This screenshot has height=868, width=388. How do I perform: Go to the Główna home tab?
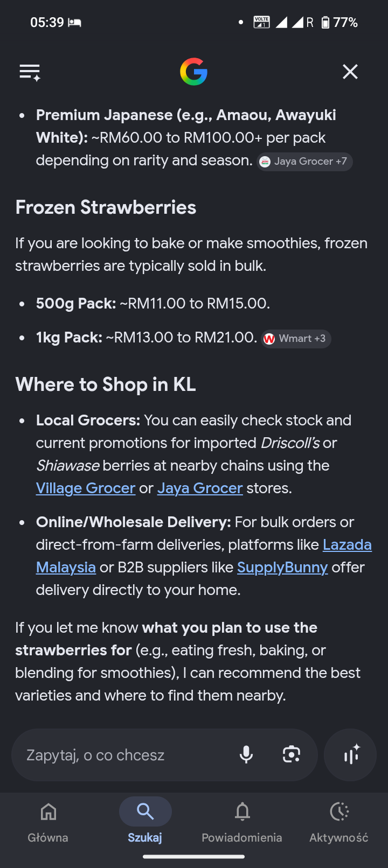click(48, 822)
